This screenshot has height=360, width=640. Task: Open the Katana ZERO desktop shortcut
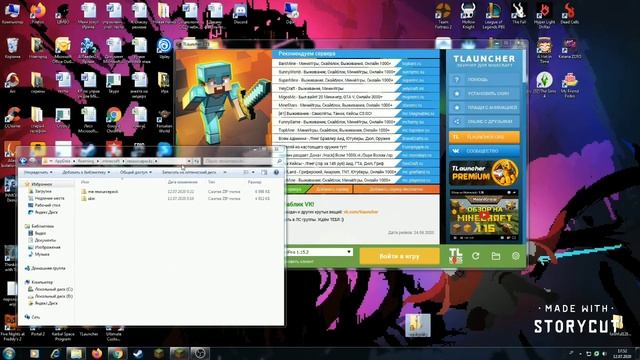click(x=569, y=48)
